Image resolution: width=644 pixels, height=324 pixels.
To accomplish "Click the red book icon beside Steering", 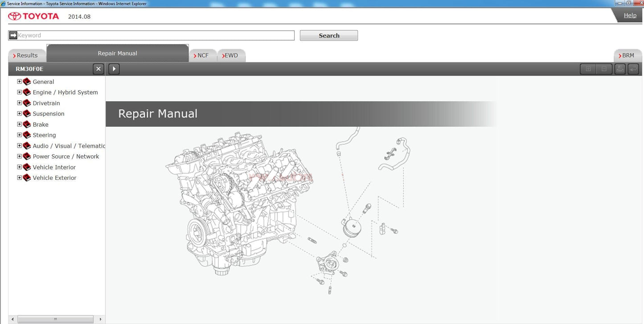I will point(27,135).
